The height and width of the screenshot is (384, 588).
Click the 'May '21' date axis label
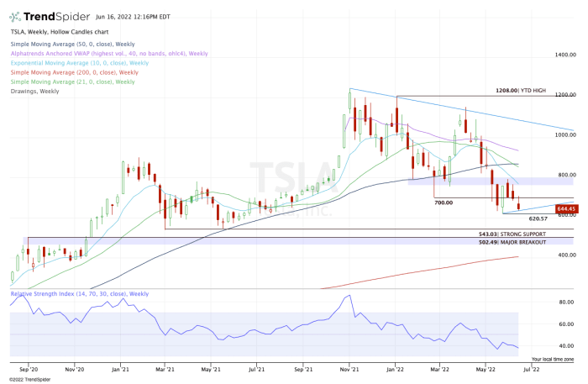[211, 370]
